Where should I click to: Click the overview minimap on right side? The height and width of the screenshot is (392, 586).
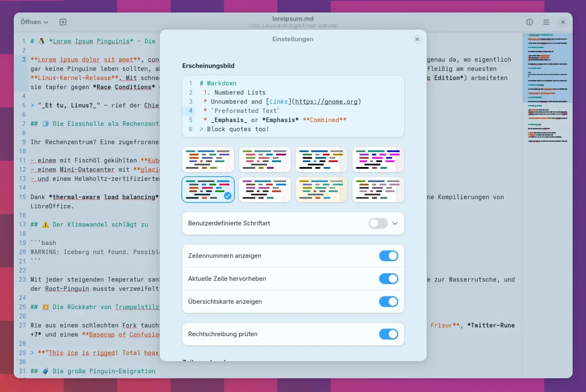(547, 91)
